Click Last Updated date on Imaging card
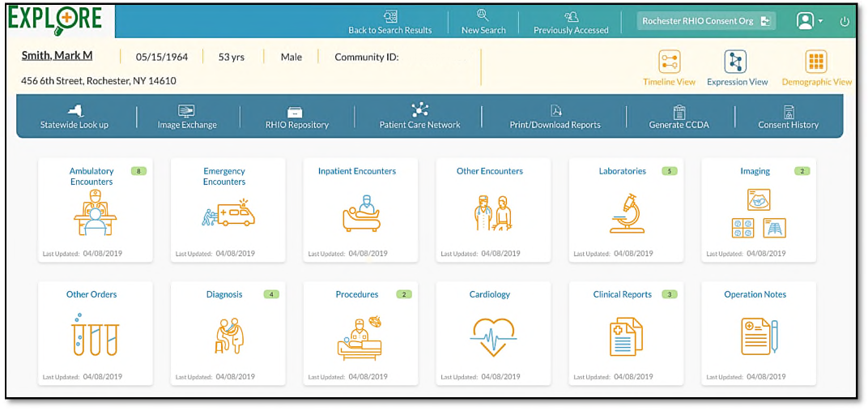 point(766,254)
